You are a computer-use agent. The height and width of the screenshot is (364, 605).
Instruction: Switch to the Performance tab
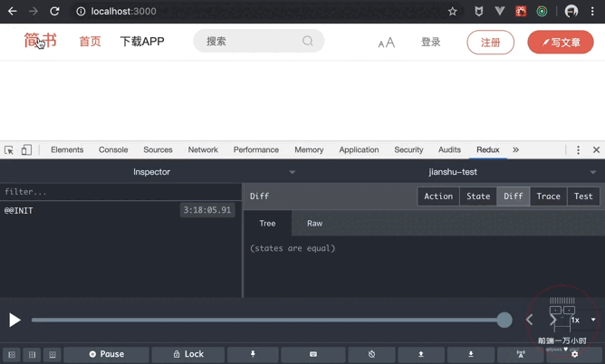pyautogui.click(x=255, y=149)
